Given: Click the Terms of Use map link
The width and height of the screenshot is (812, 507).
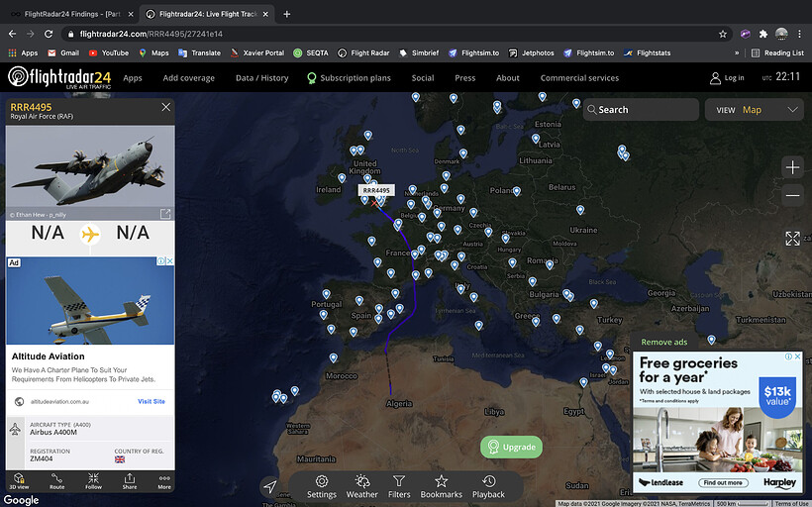Looking at the screenshot, I should pos(792,503).
